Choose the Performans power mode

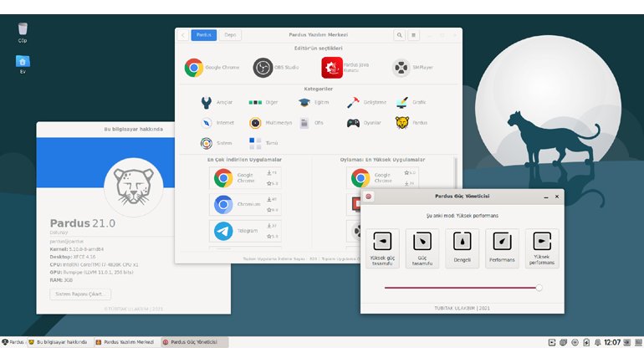502,248
